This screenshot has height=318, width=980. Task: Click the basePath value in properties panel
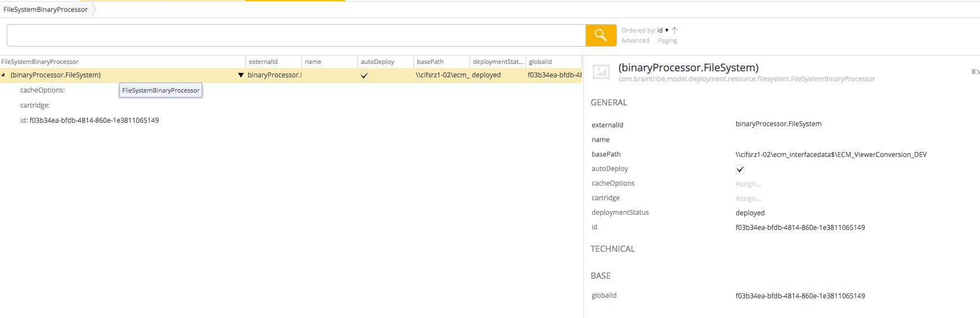(830, 155)
